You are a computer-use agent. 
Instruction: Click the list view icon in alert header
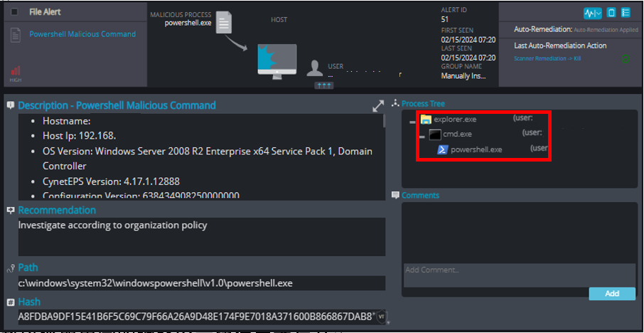click(626, 13)
